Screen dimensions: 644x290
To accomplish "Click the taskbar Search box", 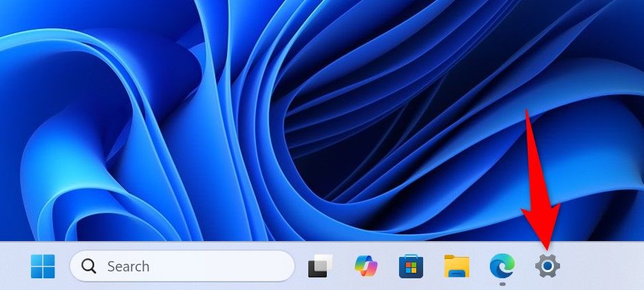I will [x=182, y=266].
